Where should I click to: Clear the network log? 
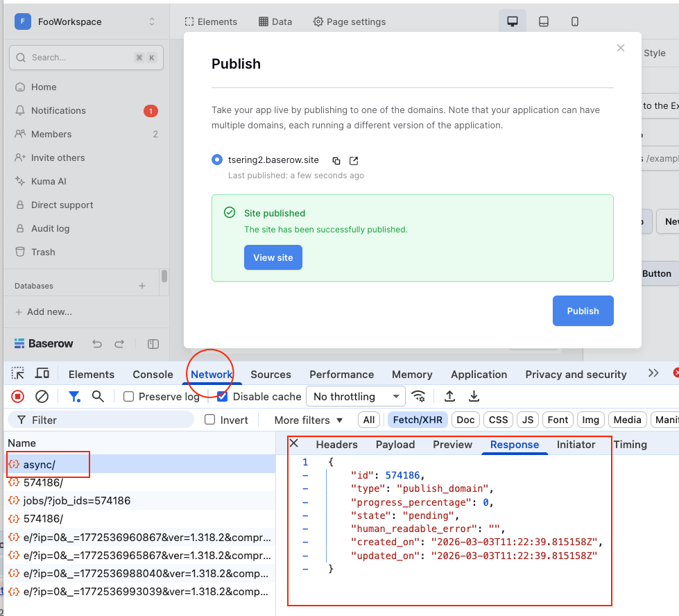pos(42,397)
